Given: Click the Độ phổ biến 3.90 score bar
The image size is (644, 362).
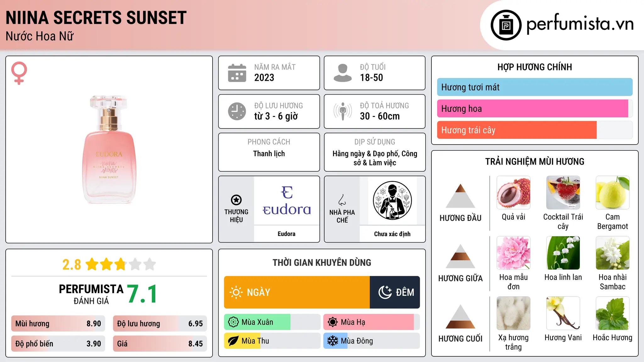Looking at the screenshot, I should pos(58,344).
